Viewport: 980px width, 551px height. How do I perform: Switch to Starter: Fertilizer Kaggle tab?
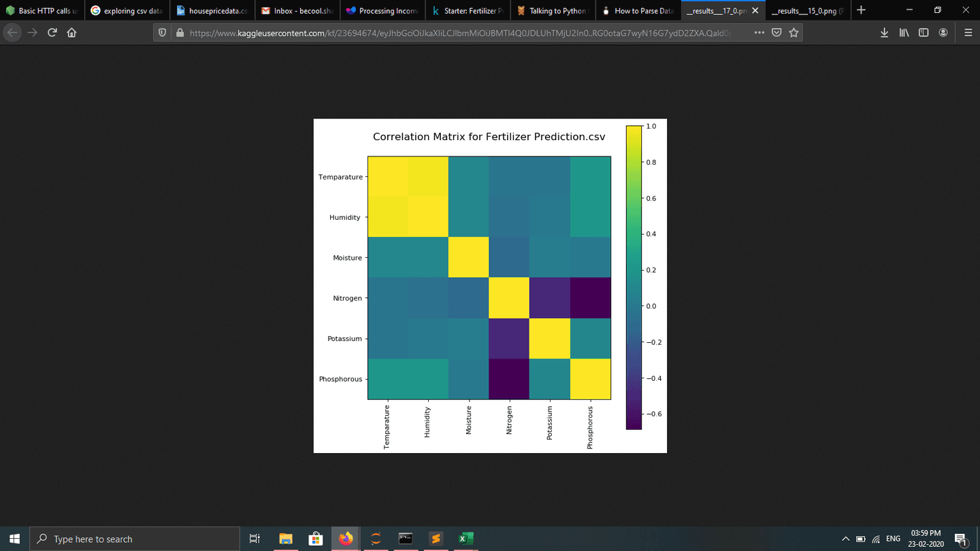(x=467, y=11)
